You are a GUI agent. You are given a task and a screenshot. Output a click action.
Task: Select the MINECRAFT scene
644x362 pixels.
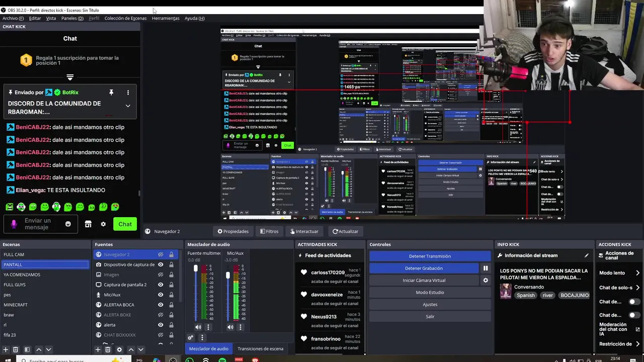(45, 305)
